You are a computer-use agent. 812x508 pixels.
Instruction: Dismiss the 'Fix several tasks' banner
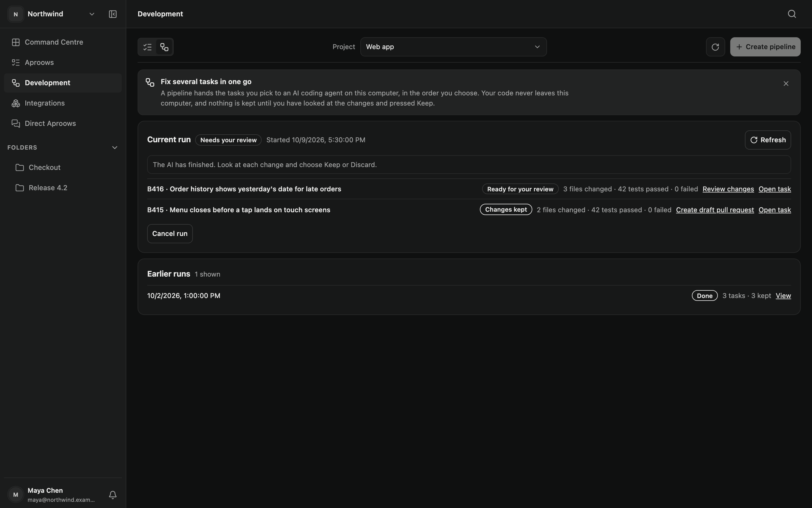tap(786, 84)
